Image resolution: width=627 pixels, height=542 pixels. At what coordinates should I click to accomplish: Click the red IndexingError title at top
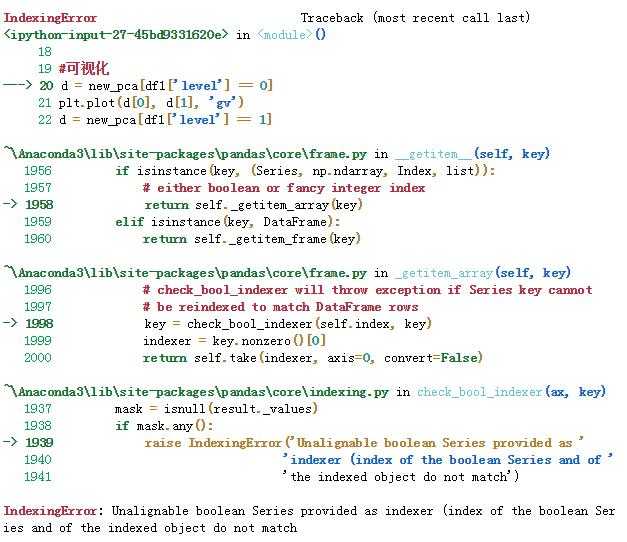pos(50,18)
